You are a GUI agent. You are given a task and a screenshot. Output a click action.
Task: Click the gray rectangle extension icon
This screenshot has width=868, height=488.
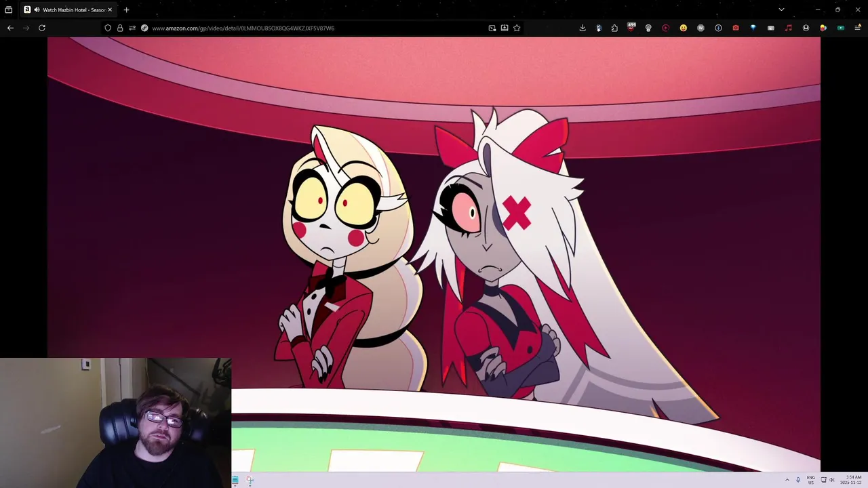tap(770, 28)
